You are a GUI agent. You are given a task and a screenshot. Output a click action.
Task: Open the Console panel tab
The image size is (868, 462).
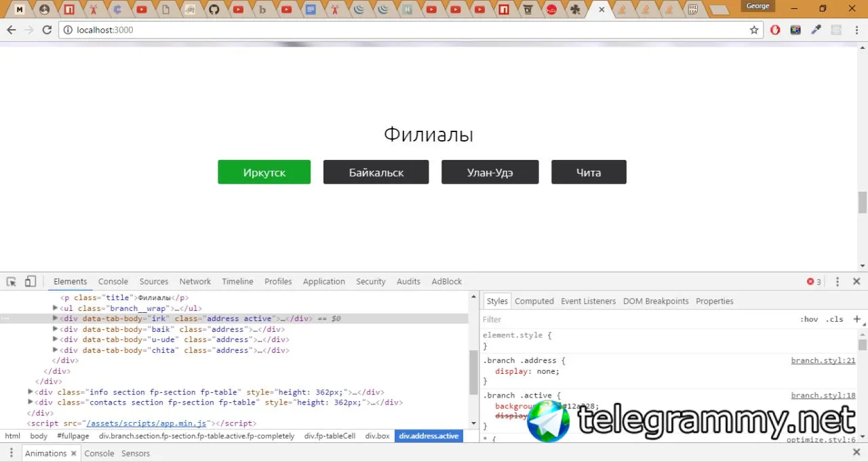pos(113,282)
